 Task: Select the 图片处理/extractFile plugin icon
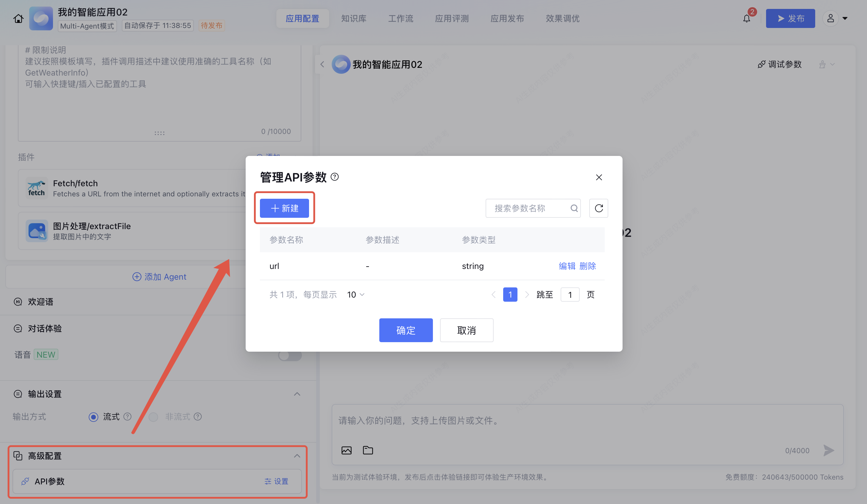[36, 231]
